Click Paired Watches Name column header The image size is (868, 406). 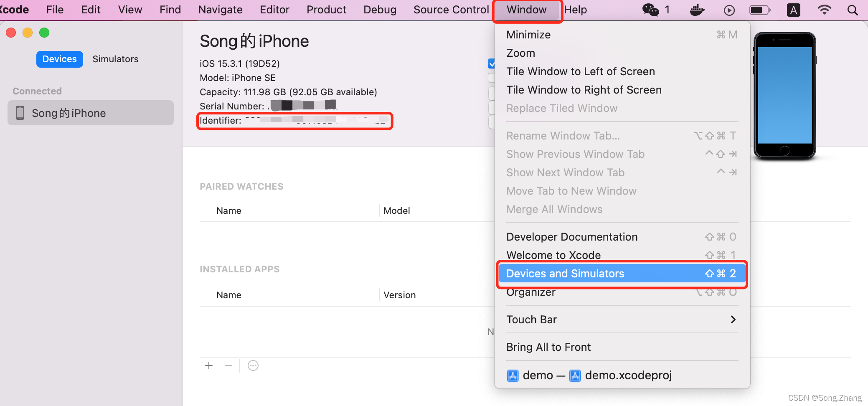point(229,211)
